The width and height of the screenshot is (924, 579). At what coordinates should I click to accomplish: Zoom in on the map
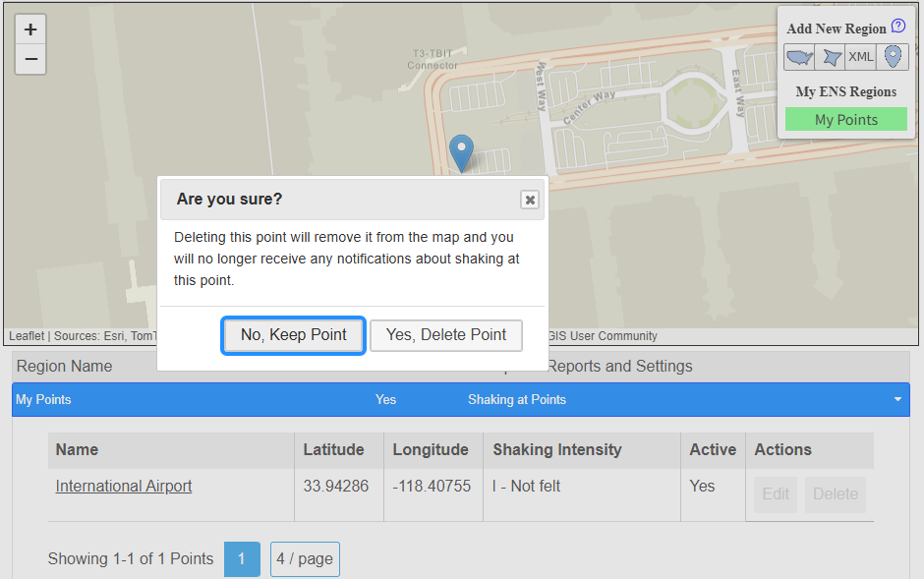pos(30,29)
